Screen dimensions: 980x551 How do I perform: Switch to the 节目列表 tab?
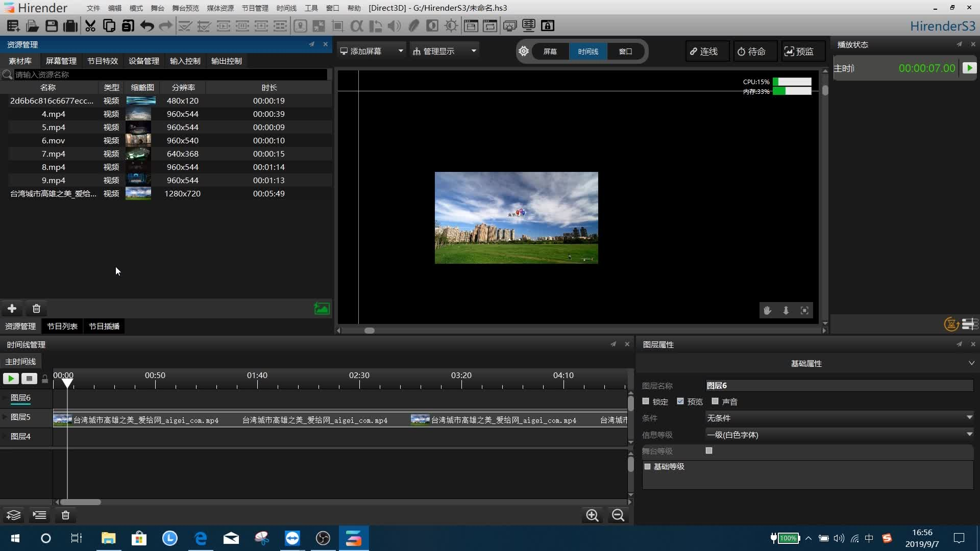pyautogui.click(x=62, y=326)
